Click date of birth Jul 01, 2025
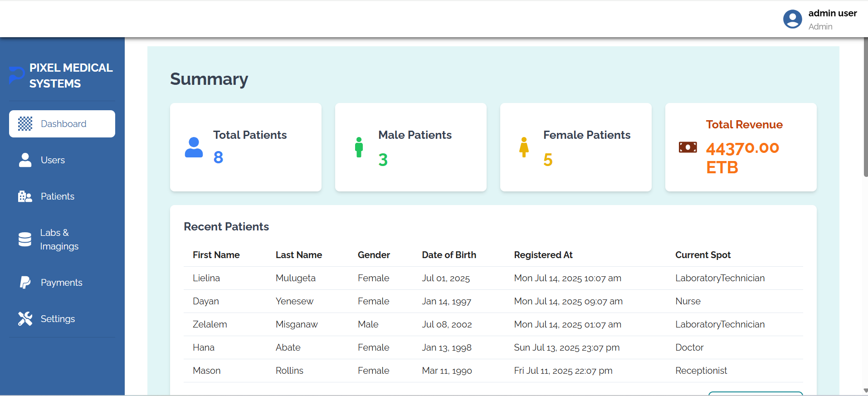Viewport: 868px width, 396px height. coord(446,278)
